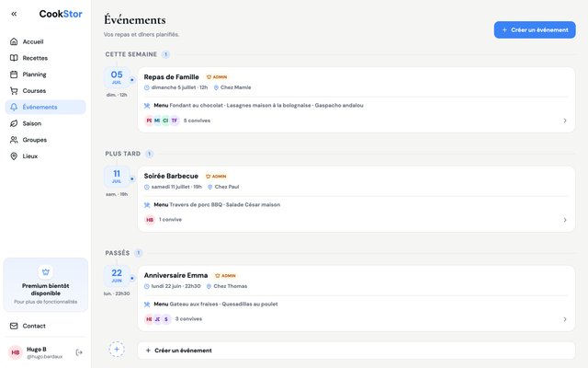Click the 3 convives text
588x368 pixels.
(188, 319)
